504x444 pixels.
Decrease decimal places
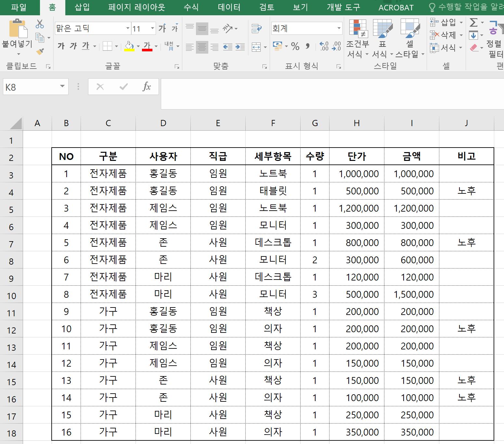coord(336,46)
